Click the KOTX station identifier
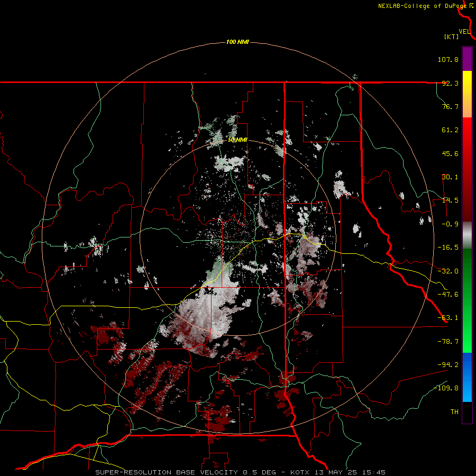This screenshot has width=476, height=476. pyautogui.click(x=300, y=472)
